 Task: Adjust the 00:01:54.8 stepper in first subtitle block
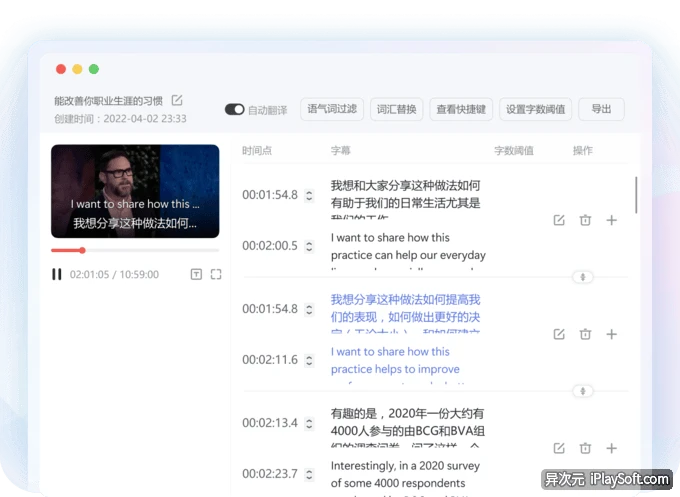pos(309,195)
